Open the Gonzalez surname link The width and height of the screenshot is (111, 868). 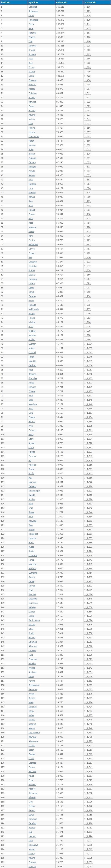coord(33,7)
